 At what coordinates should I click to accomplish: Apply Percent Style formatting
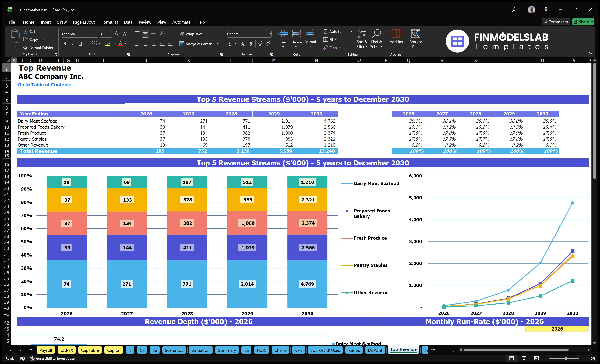click(243, 44)
